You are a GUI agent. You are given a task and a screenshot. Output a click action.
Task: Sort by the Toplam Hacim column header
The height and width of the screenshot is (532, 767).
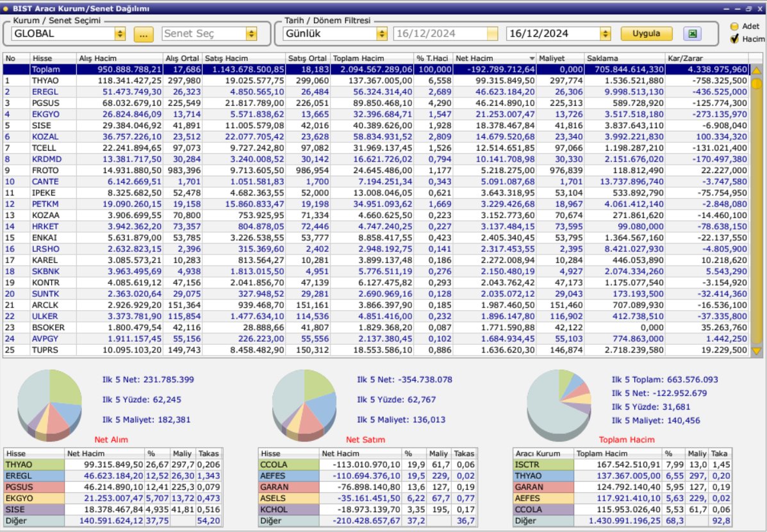[x=372, y=58]
